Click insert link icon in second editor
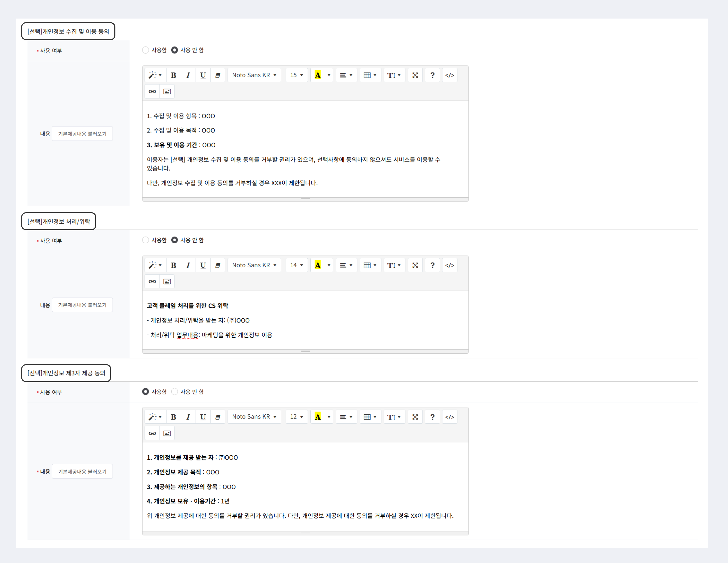 pos(152,282)
